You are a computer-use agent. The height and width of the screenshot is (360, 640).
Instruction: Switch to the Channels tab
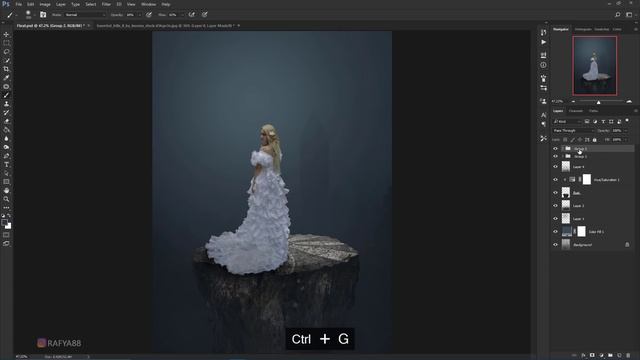tap(576, 111)
